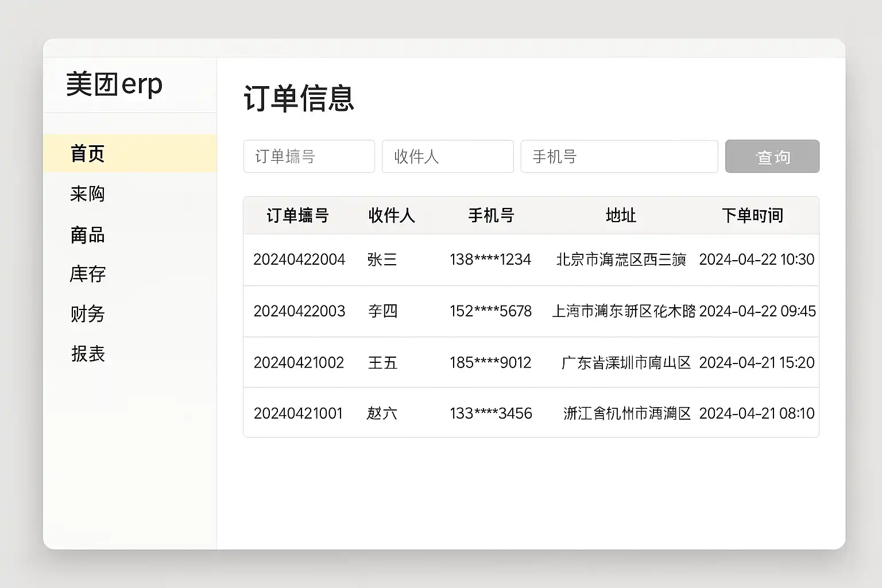Click the 下单时间 column header
Viewport: 882px width, 588px height.
[752, 216]
